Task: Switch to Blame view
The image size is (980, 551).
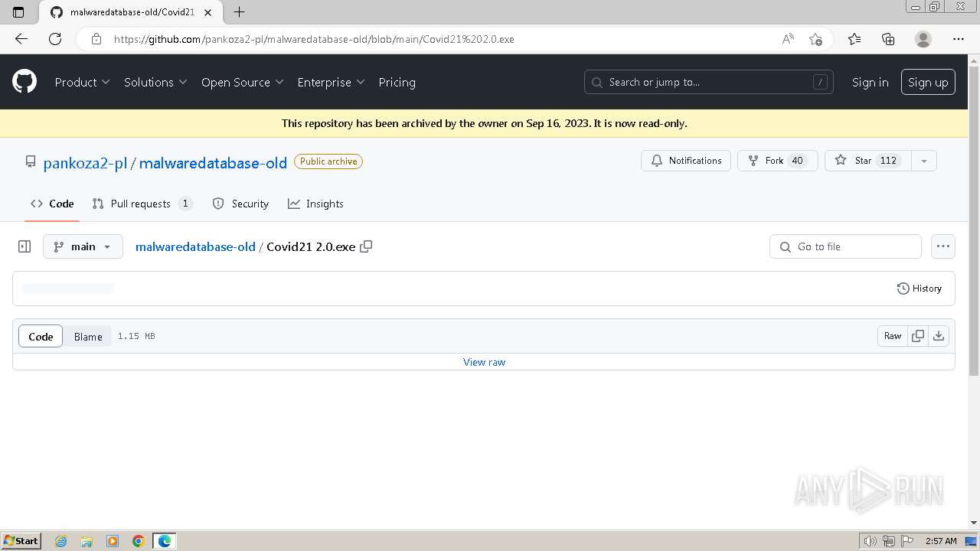Action: click(x=88, y=336)
